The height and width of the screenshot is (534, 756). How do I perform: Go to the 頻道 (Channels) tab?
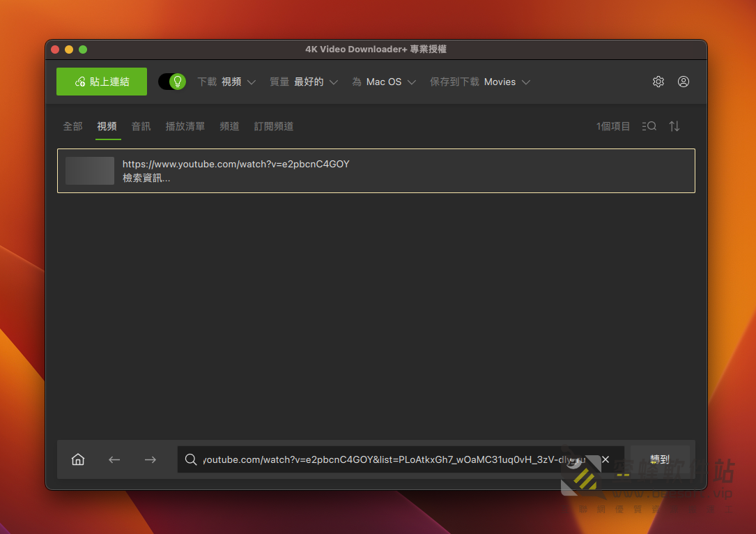229,126
